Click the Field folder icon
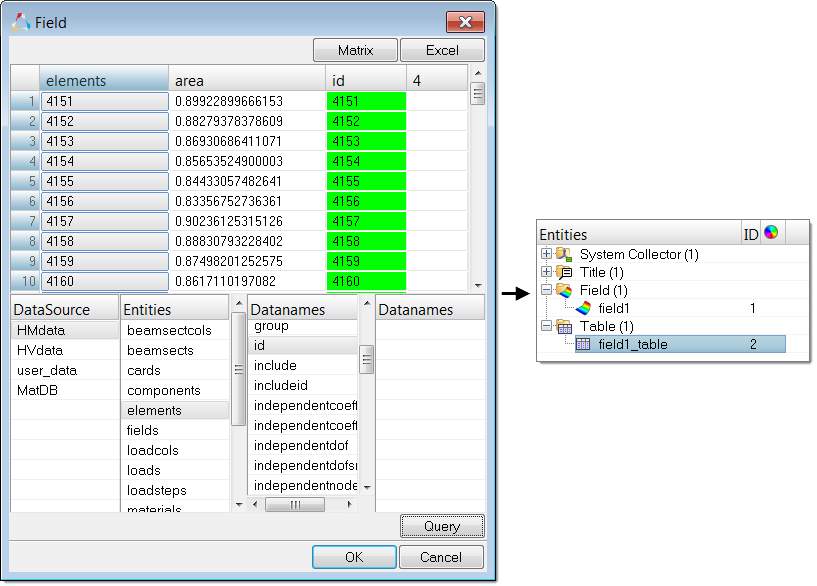 [565, 291]
